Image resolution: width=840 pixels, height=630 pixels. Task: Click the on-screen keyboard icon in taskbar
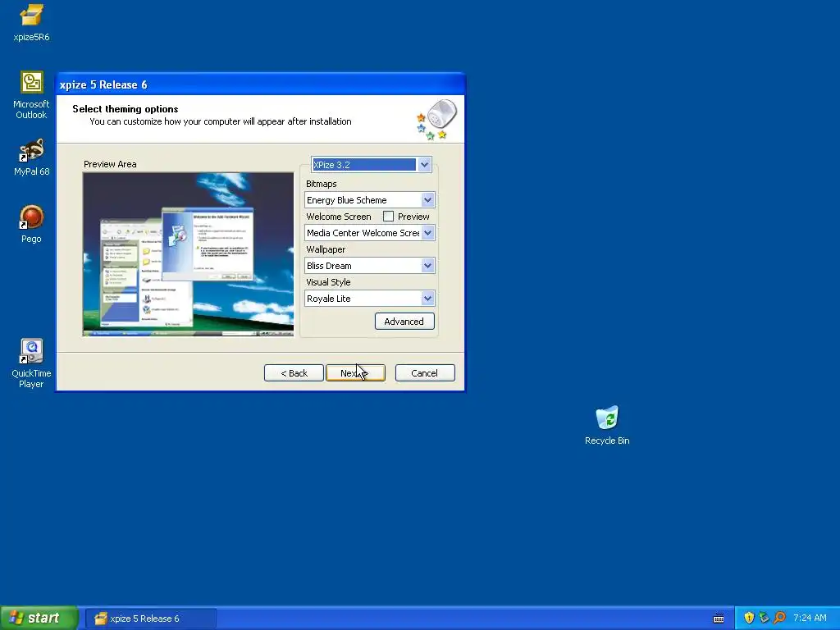coord(719,619)
